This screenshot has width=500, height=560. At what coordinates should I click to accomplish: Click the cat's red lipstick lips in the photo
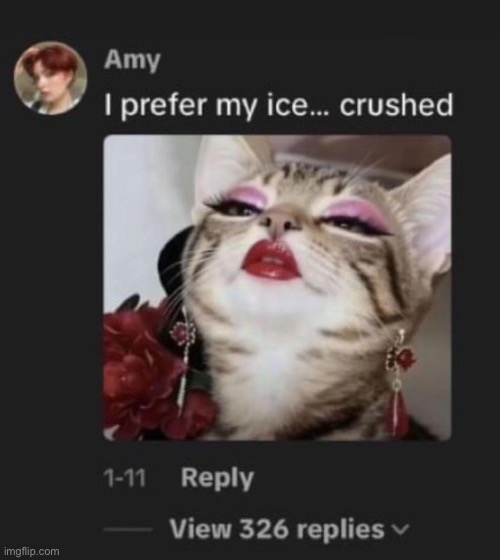pyautogui.click(x=271, y=260)
